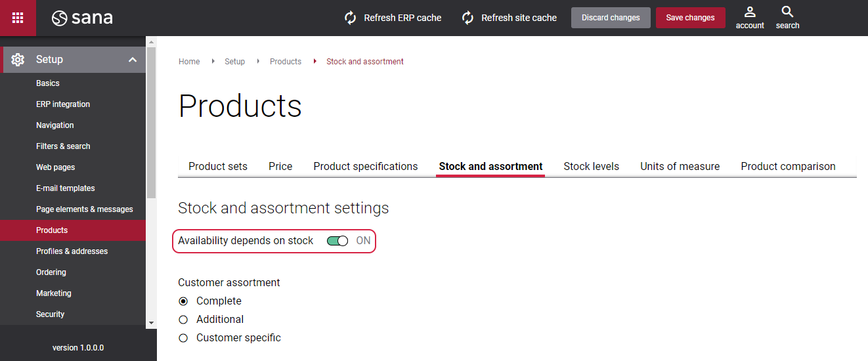Image resolution: width=868 pixels, height=361 pixels.
Task: Open the account icon menu
Action: pos(750,12)
